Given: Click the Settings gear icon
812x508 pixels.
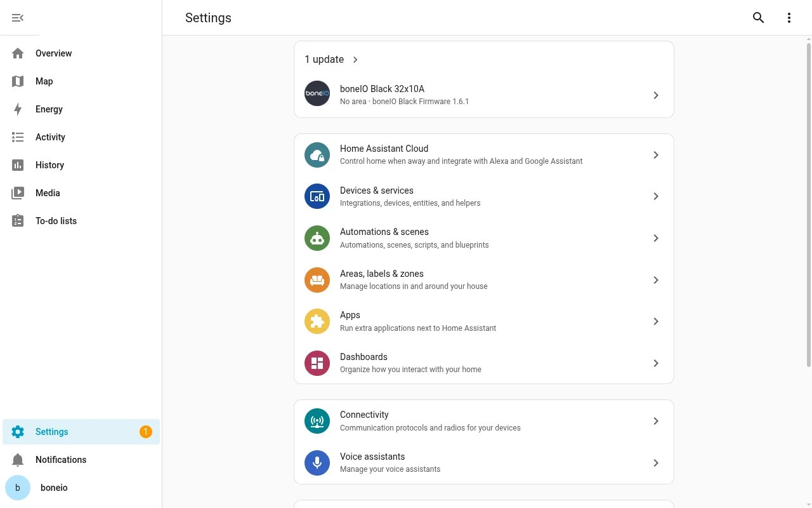Looking at the screenshot, I should click(x=18, y=432).
